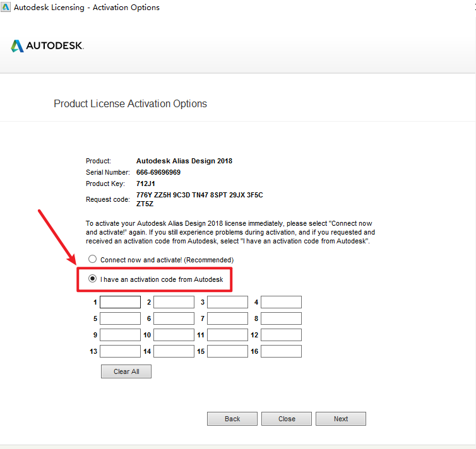Click serial number 666-69696969
The height and width of the screenshot is (449, 476).
pyautogui.click(x=158, y=172)
